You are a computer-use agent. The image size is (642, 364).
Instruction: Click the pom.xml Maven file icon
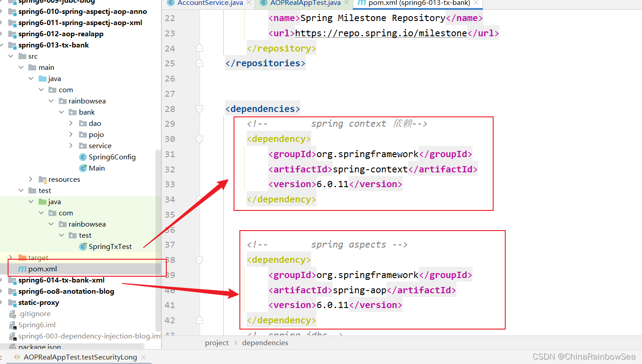pos(22,269)
